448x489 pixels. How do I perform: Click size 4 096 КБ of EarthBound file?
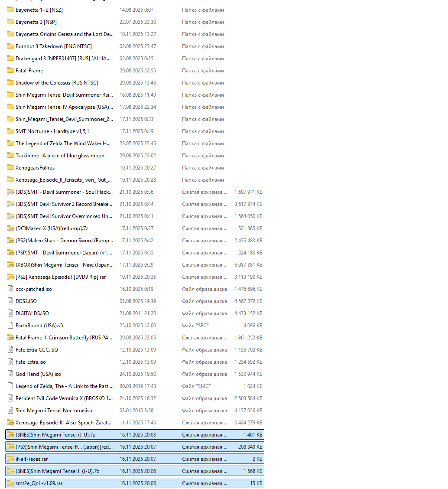(253, 326)
